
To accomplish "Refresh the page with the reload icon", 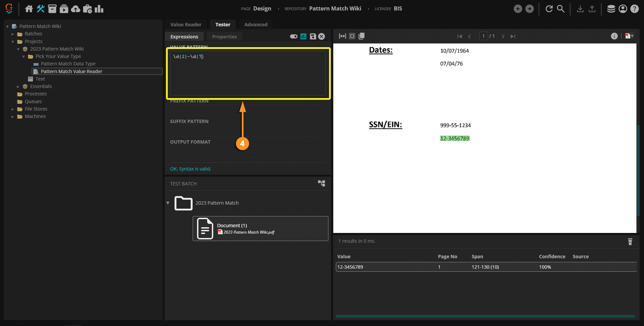I will coord(549,9).
